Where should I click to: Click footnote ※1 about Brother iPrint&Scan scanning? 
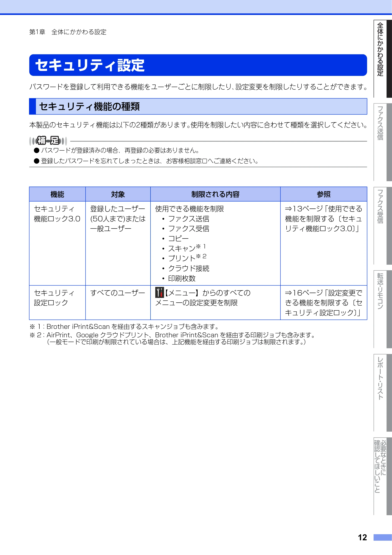tap(124, 327)
